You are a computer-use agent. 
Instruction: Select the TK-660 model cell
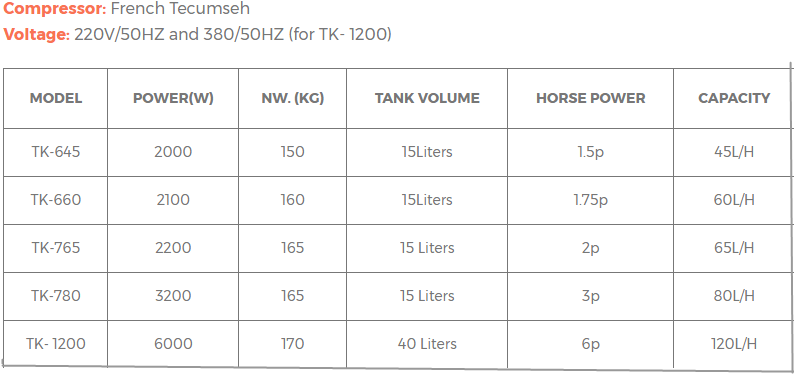pos(56,200)
